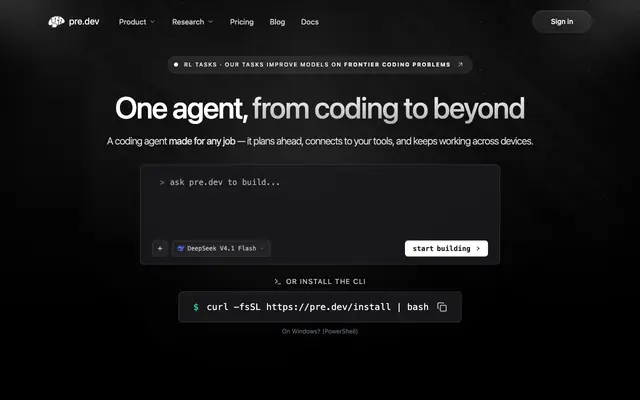
Task: Go to the Blog
Action: click(x=277, y=22)
